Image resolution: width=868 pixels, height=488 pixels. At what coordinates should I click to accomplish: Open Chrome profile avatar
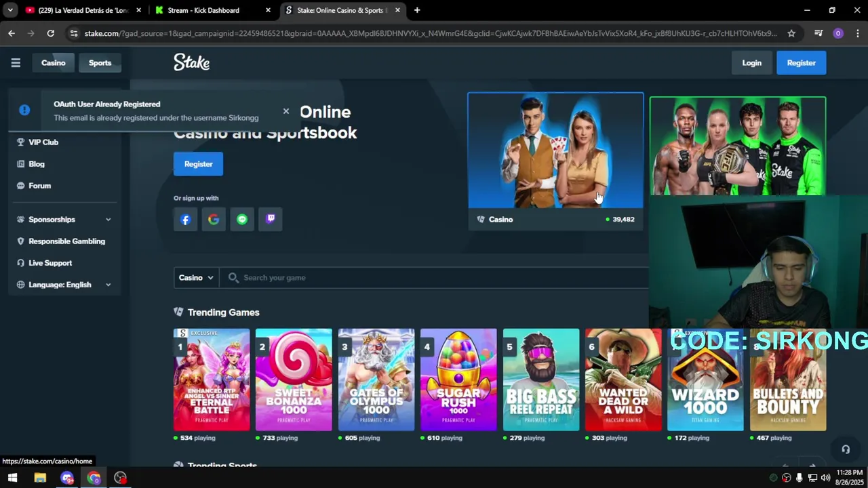838,33
